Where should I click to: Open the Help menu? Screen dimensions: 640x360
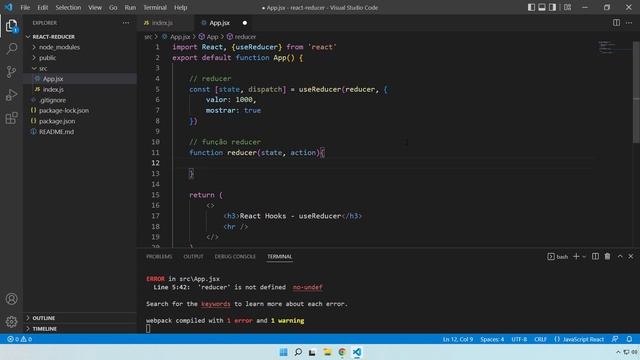[x=180, y=7]
